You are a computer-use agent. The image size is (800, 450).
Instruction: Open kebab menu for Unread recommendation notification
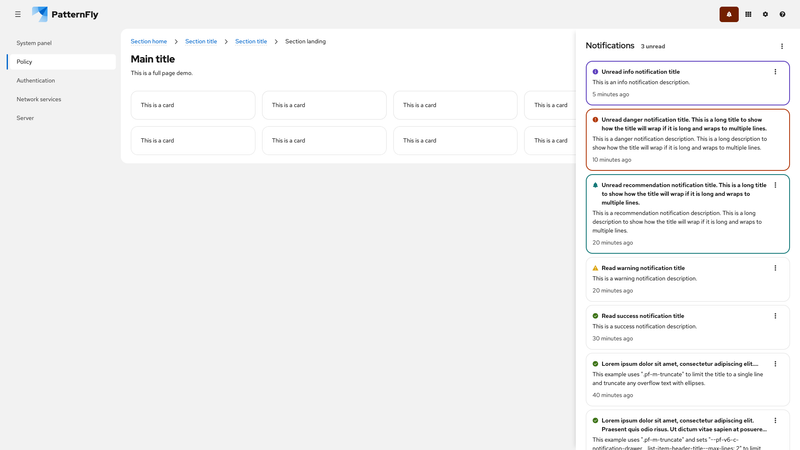775,185
